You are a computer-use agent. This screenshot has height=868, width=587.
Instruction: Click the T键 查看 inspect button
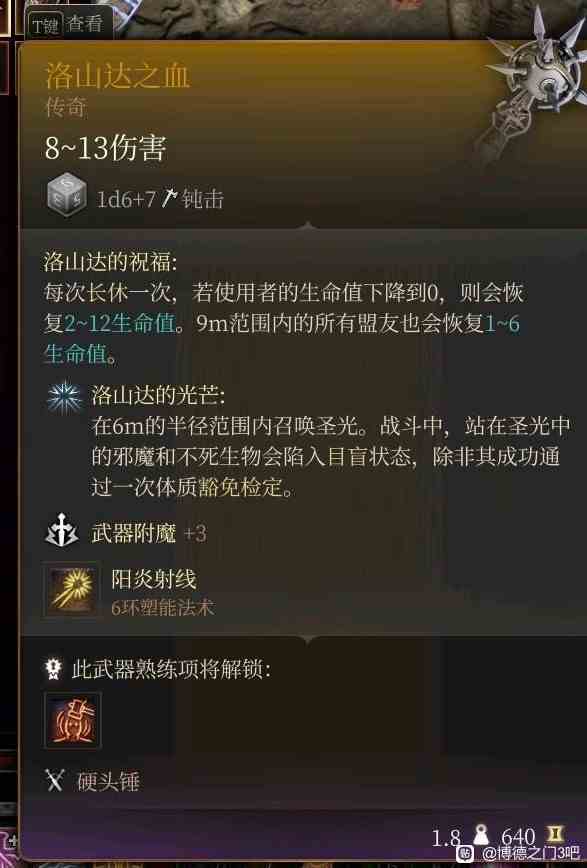coord(69,24)
